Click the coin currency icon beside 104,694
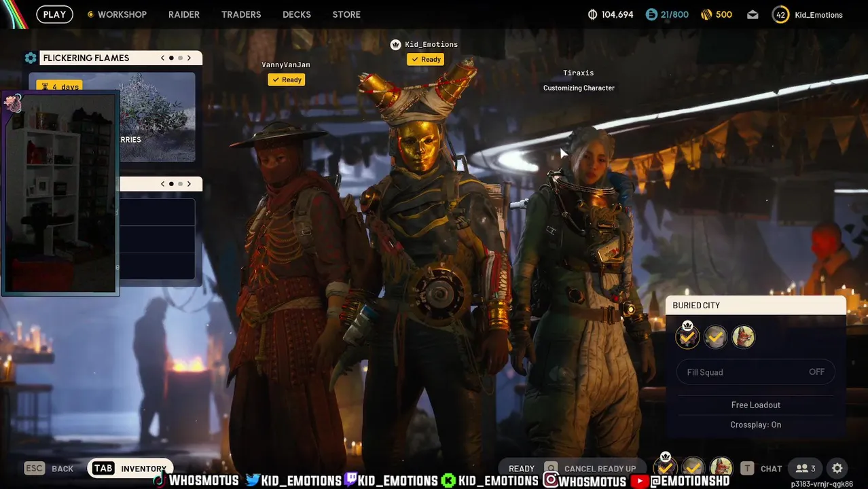This screenshot has height=489, width=868. point(592,14)
